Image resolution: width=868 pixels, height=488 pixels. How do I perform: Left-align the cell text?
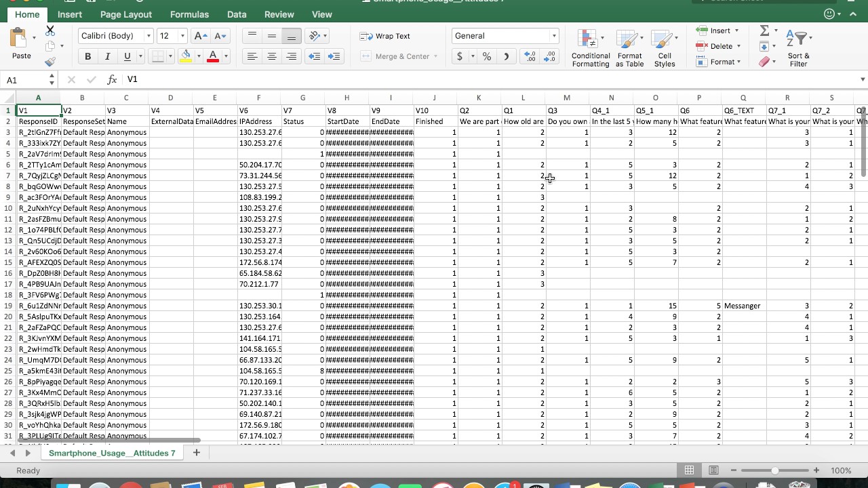pos(252,56)
